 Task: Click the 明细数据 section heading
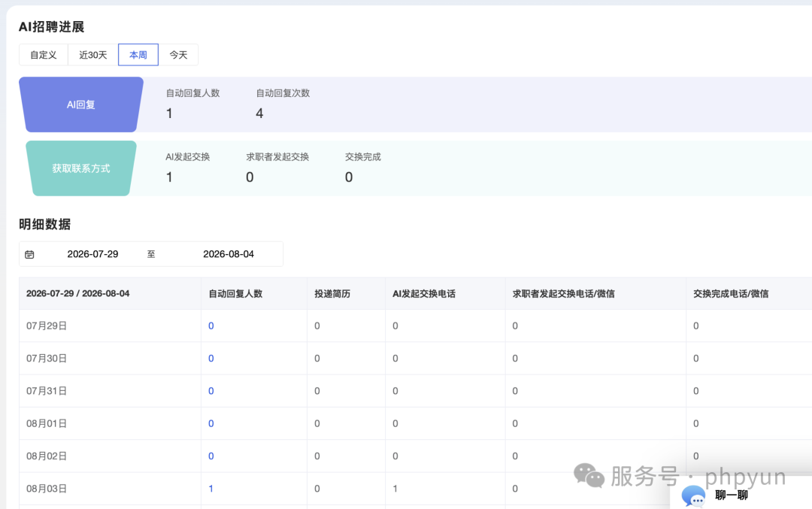point(44,224)
